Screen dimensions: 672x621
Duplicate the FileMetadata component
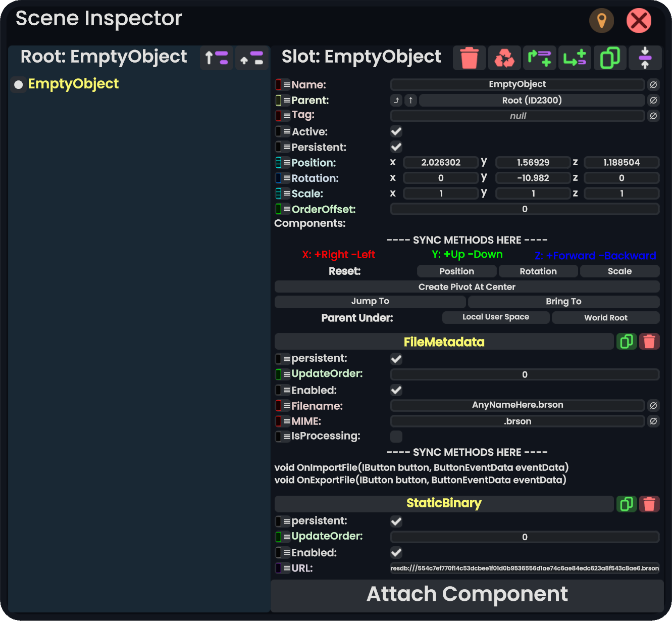(x=627, y=342)
